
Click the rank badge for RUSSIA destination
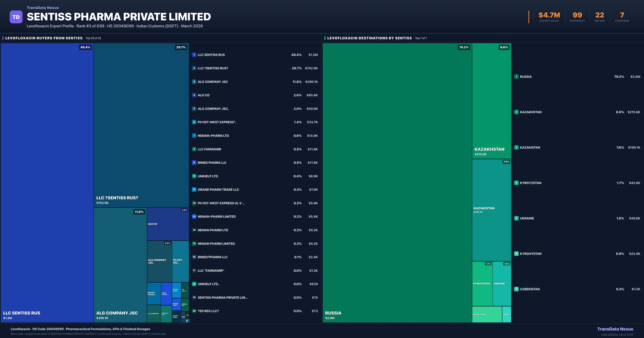coord(516,77)
